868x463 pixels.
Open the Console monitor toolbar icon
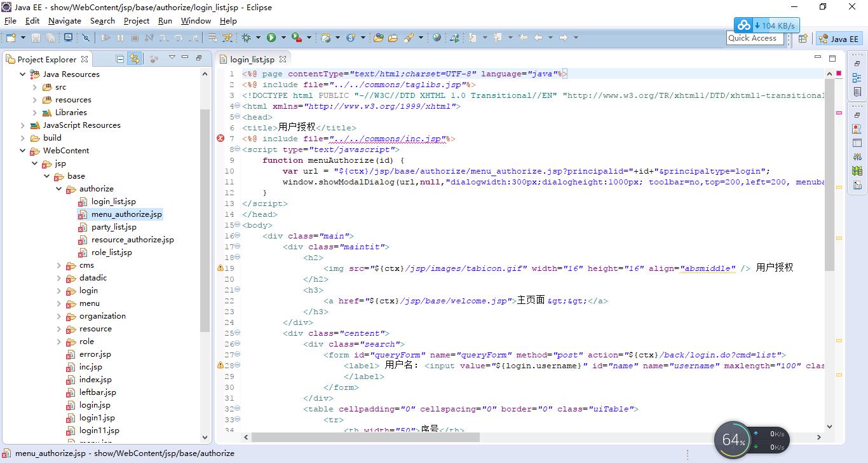click(x=68, y=38)
